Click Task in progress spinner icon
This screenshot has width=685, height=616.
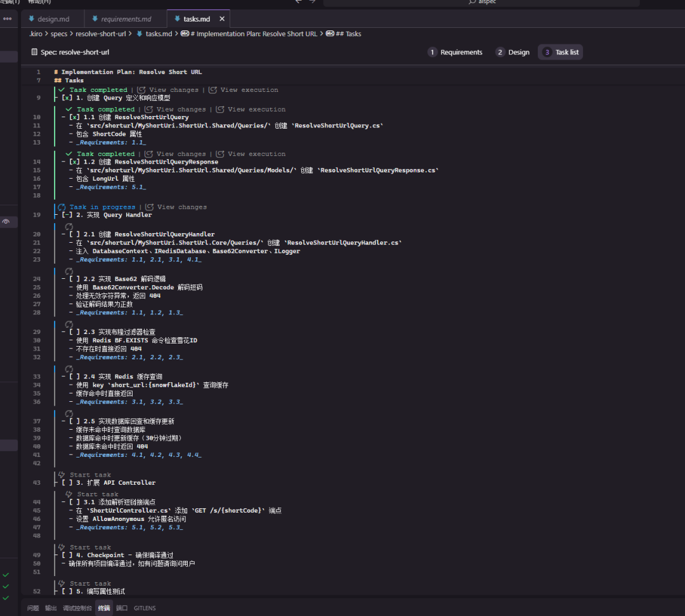point(62,207)
